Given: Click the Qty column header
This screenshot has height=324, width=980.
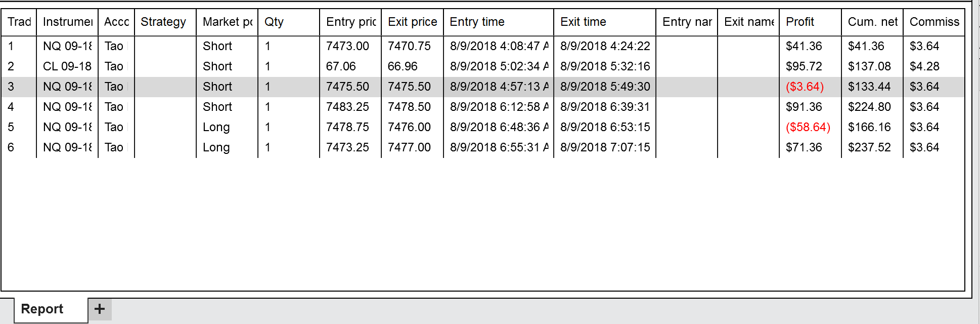Looking at the screenshot, I should tap(289, 22).
